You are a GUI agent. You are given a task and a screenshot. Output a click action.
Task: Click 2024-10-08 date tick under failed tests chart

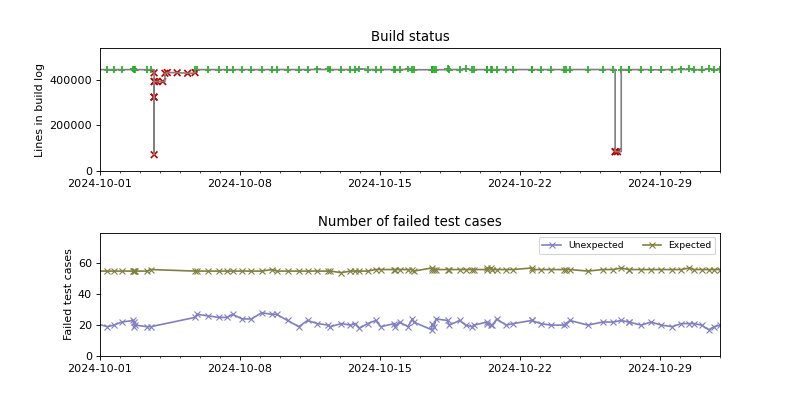[240, 369]
